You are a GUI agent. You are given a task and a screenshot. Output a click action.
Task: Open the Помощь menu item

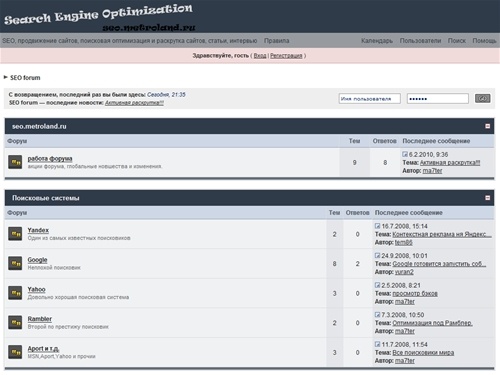click(x=484, y=41)
